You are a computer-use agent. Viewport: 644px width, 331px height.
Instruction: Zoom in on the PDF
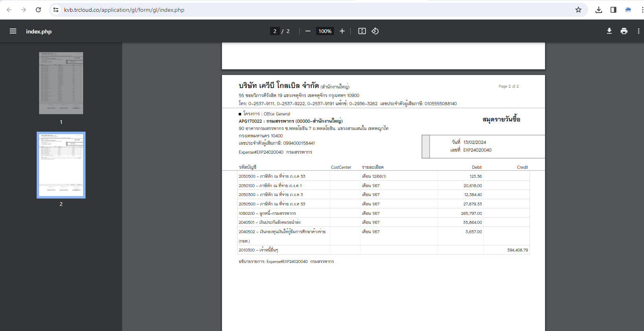pos(342,31)
